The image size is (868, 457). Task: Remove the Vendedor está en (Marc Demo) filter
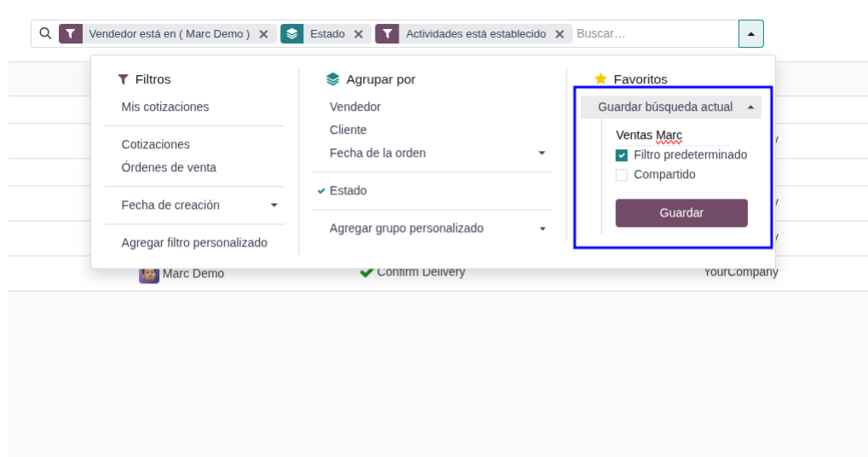coord(263,34)
